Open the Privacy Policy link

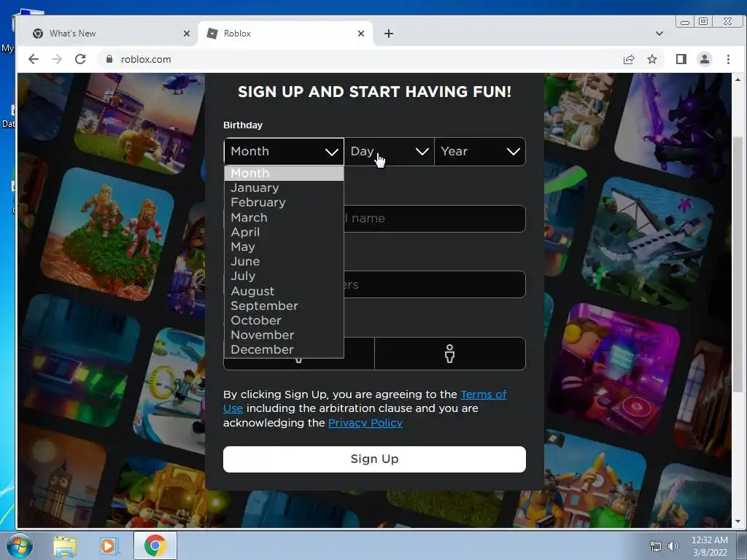(x=365, y=423)
